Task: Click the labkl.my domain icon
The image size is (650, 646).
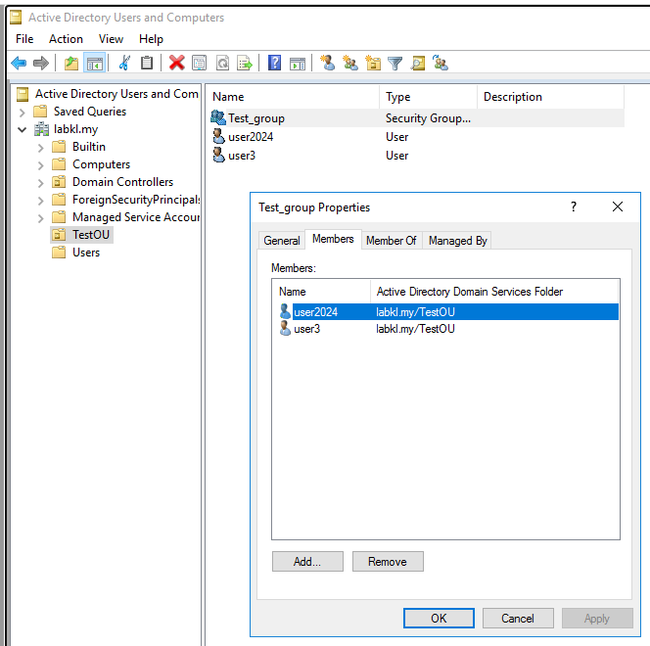Action: 41,129
